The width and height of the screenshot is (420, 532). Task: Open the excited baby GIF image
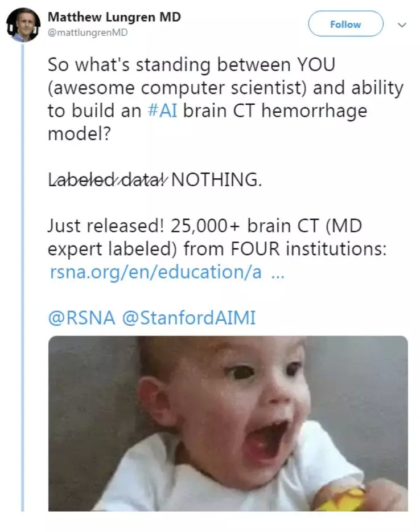(x=228, y=423)
